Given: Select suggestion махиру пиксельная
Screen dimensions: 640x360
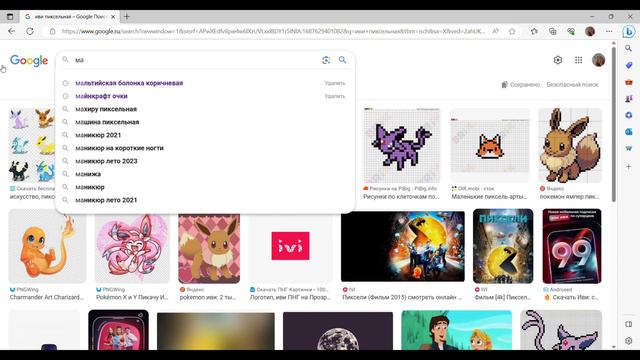Looking at the screenshot, I should 106,109.
